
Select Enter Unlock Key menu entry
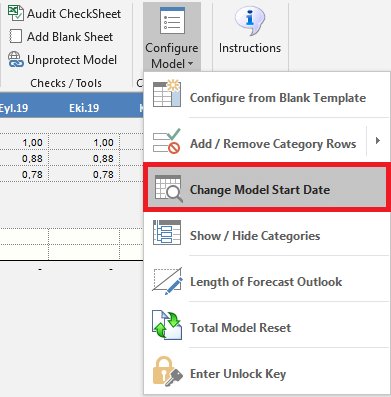[x=267, y=374]
